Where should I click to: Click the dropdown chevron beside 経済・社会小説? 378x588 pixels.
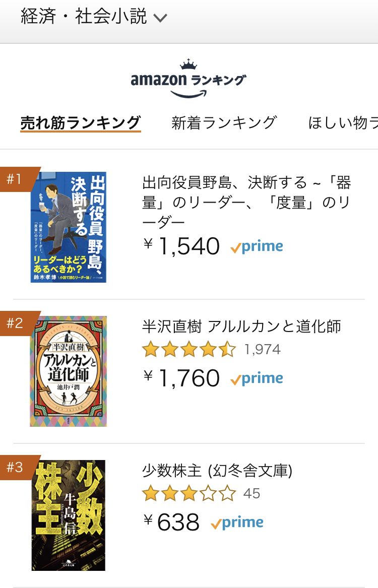coord(160,18)
